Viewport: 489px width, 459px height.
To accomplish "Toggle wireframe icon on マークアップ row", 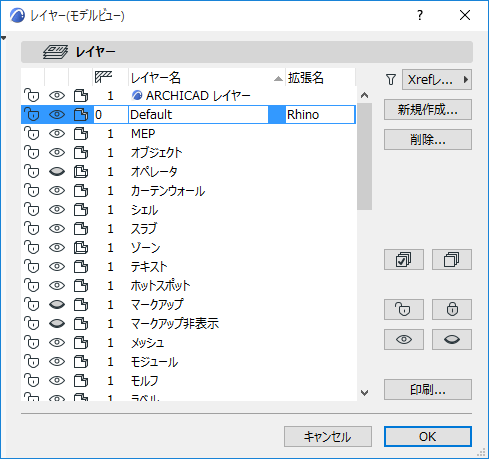I will pyautogui.click(x=81, y=305).
